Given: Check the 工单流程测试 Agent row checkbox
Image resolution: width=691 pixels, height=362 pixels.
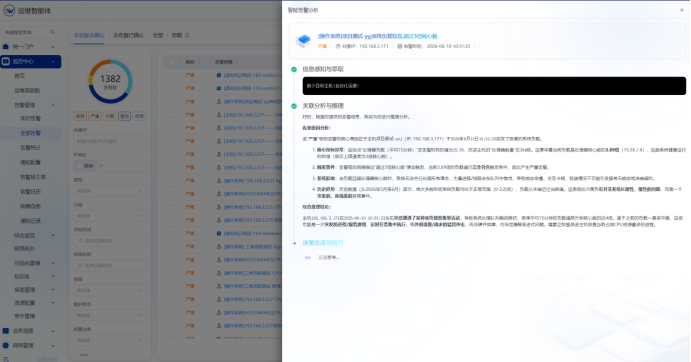Looking at the screenshot, I should (172, 246).
